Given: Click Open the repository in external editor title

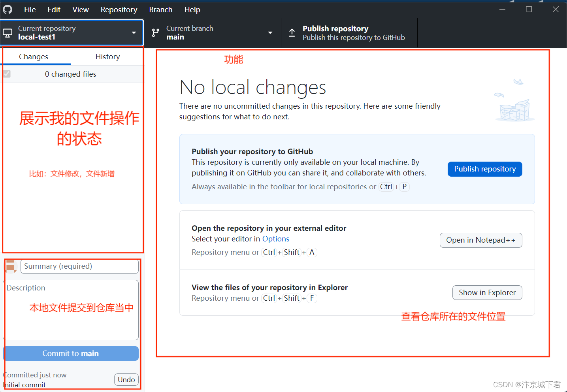Looking at the screenshot, I should [269, 228].
